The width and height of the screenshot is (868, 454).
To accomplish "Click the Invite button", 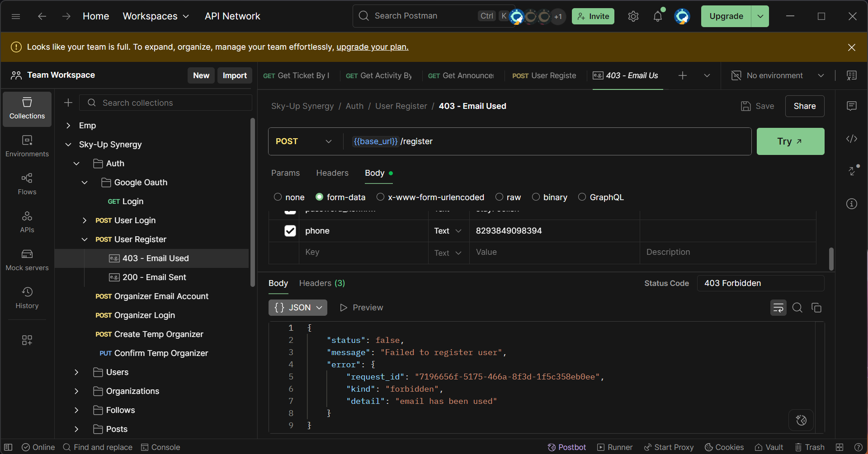I will [593, 16].
